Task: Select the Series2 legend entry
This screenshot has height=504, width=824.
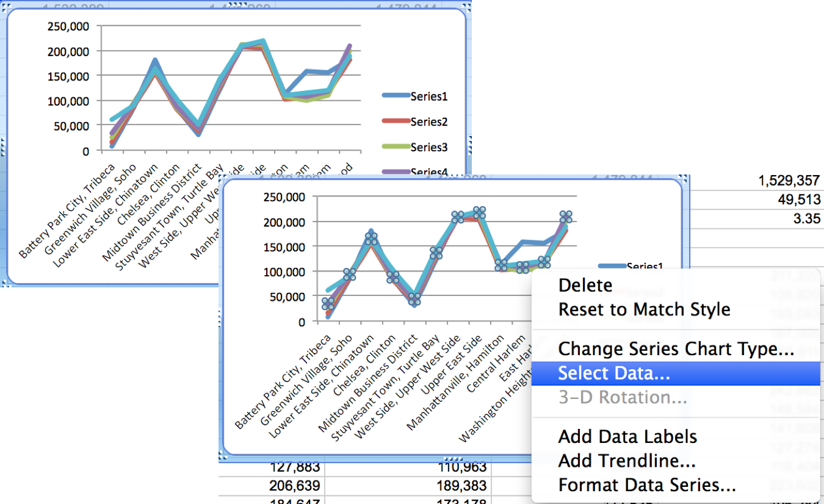Action: (428, 121)
